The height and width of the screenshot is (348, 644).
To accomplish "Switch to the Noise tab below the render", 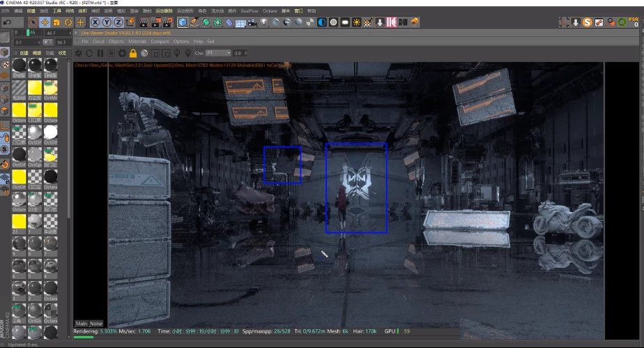I will (x=96, y=324).
